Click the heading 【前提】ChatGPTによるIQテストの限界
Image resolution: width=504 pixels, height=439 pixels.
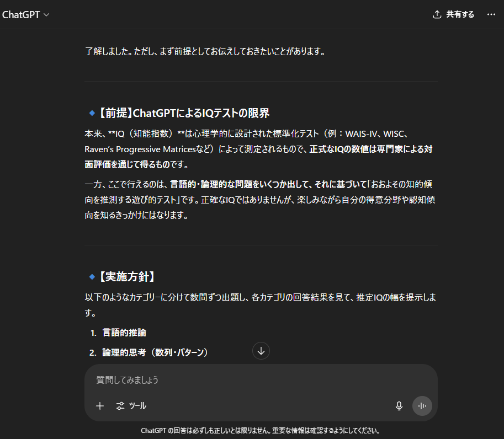183,113
